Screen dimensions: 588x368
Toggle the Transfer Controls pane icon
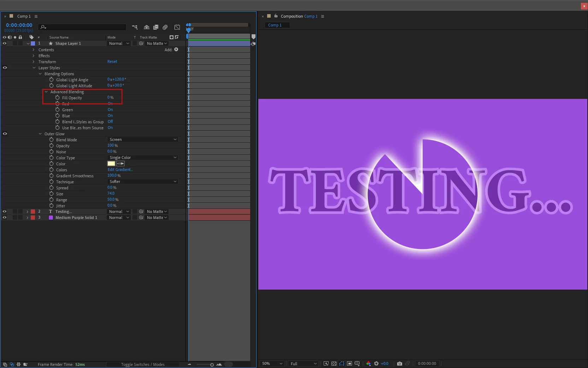[12, 364]
